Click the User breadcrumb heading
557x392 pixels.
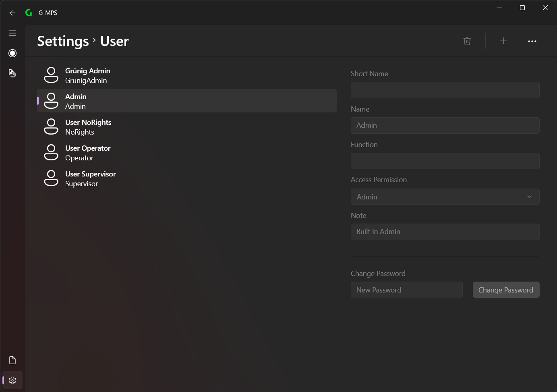114,41
